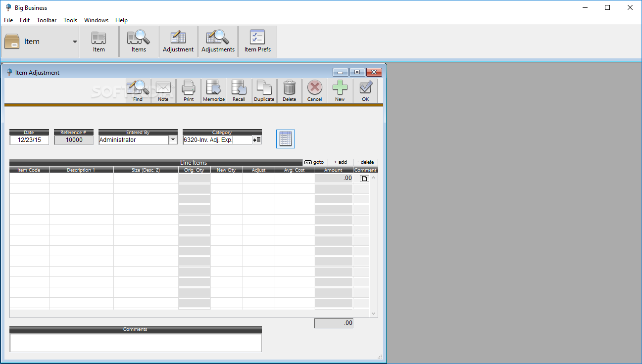This screenshot has width=642, height=364.
Task: Open the Edit menu
Action: coord(25,20)
